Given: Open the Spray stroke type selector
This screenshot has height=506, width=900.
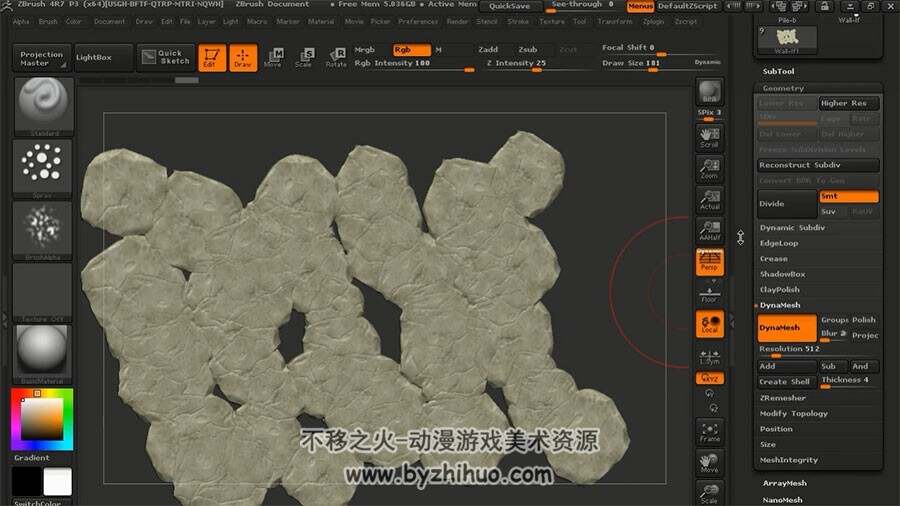Looking at the screenshot, I should coord(42,169).
